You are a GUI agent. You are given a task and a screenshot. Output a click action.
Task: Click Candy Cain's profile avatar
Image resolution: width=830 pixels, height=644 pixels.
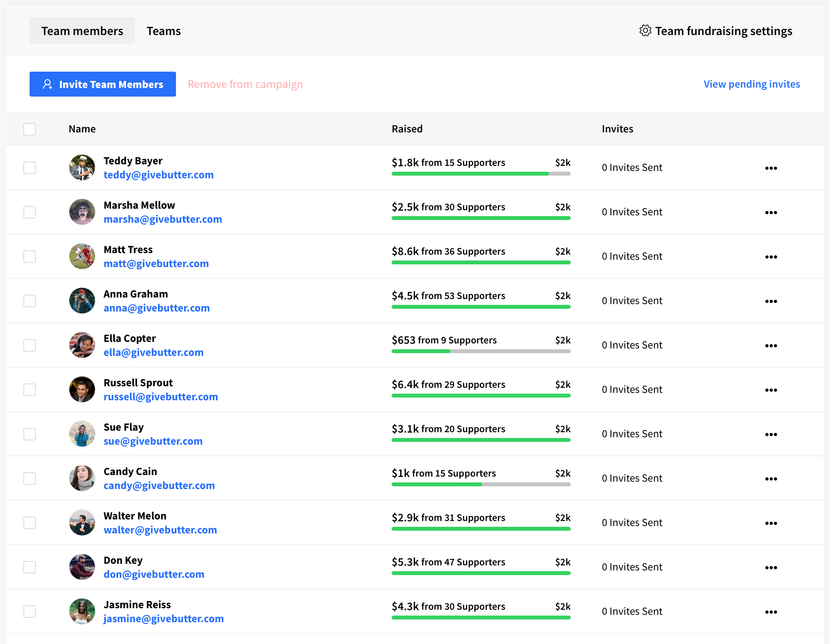click(x=82, y=478)
